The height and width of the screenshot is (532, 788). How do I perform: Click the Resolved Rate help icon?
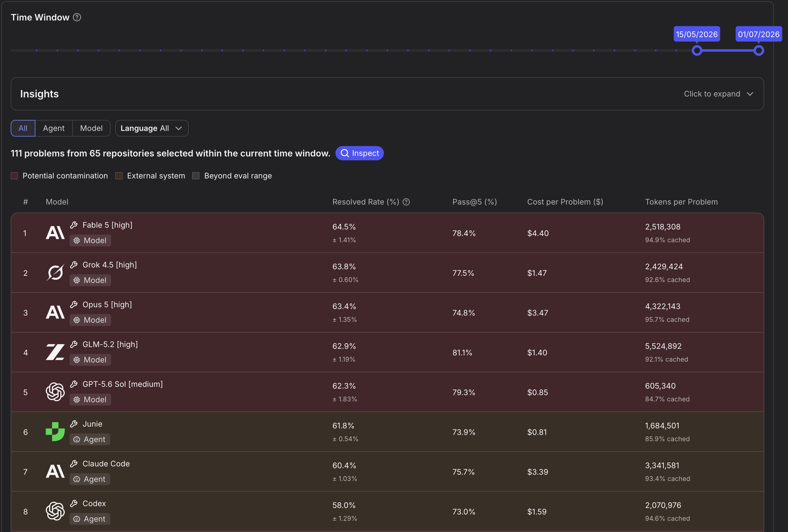pyautogui.click(x=406, y=202)
